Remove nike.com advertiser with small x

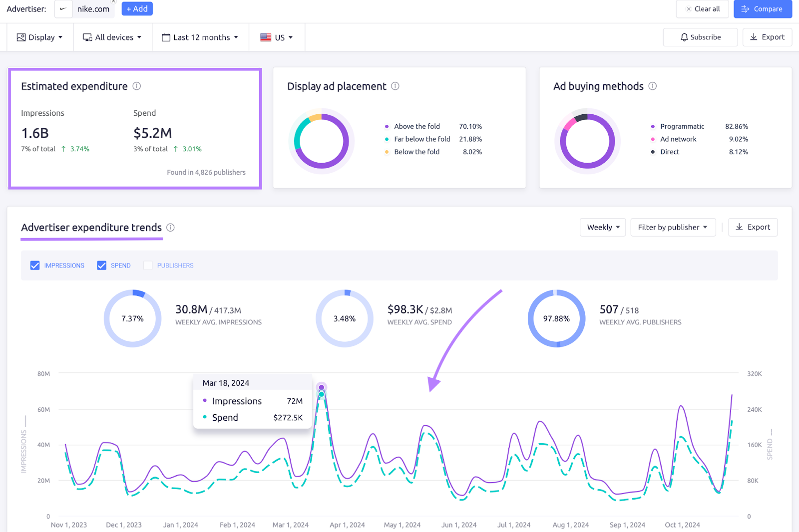113,1
